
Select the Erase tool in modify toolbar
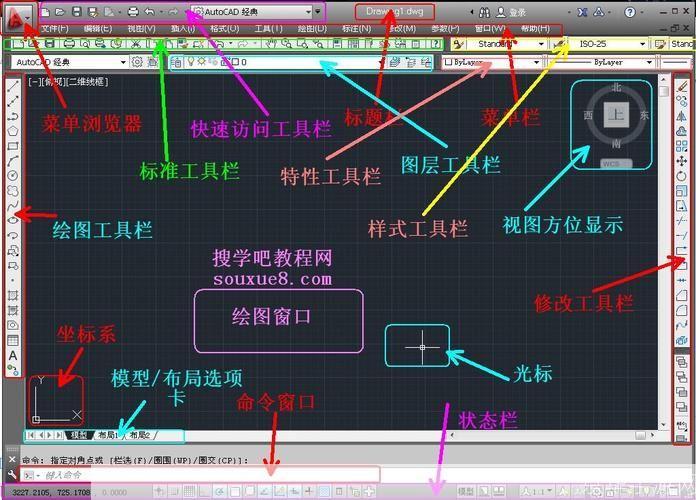coord(681,86)
